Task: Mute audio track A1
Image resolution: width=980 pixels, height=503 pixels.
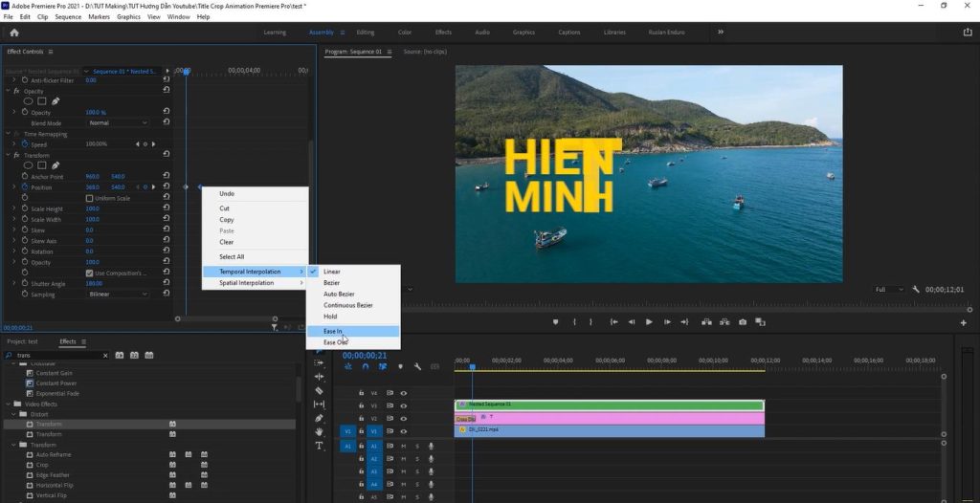Action: click(404, 447)
